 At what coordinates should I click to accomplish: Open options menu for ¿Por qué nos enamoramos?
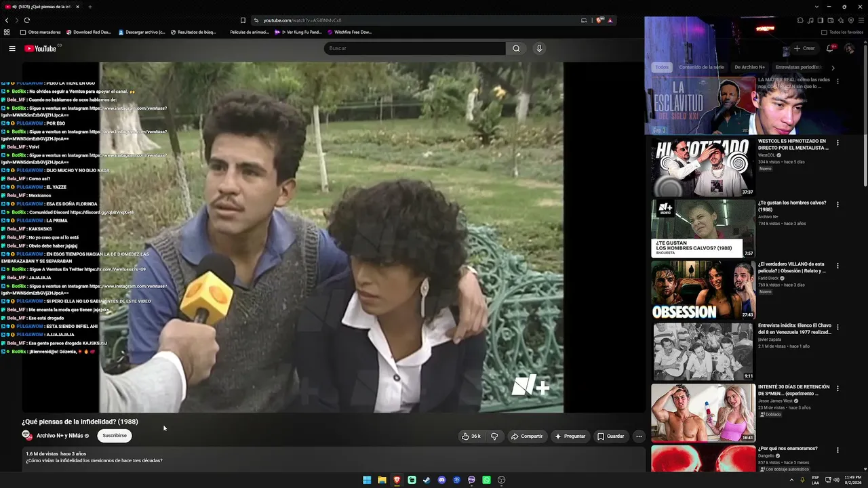point(837,450)
